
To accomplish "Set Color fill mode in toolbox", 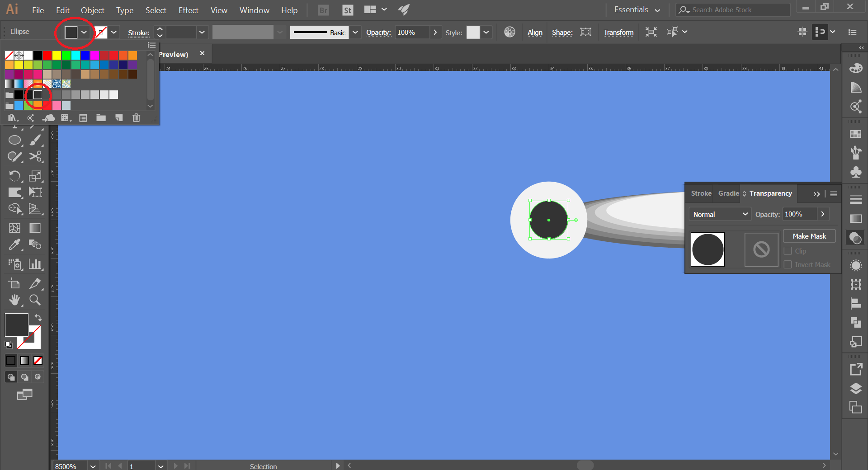I will [11, 361].
